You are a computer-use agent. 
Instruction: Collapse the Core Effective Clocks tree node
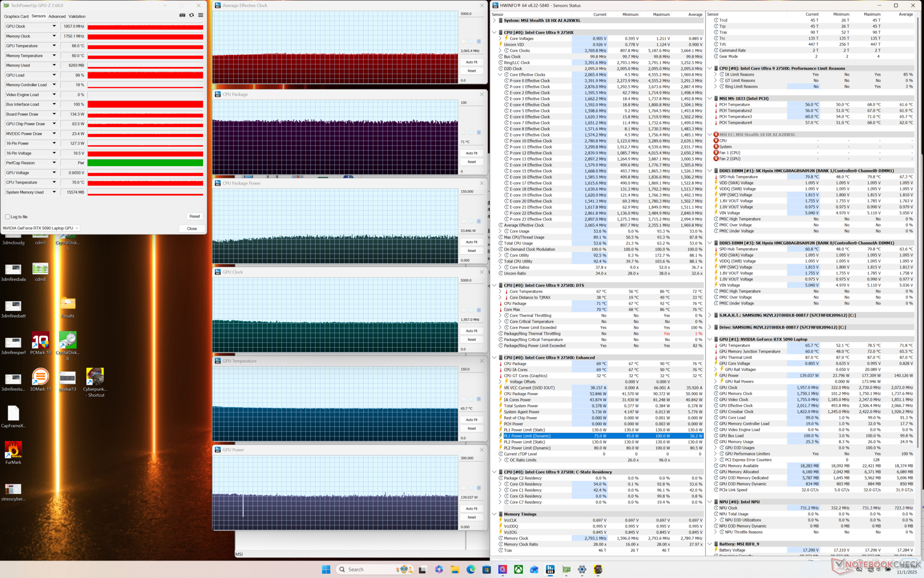point(500,75)
